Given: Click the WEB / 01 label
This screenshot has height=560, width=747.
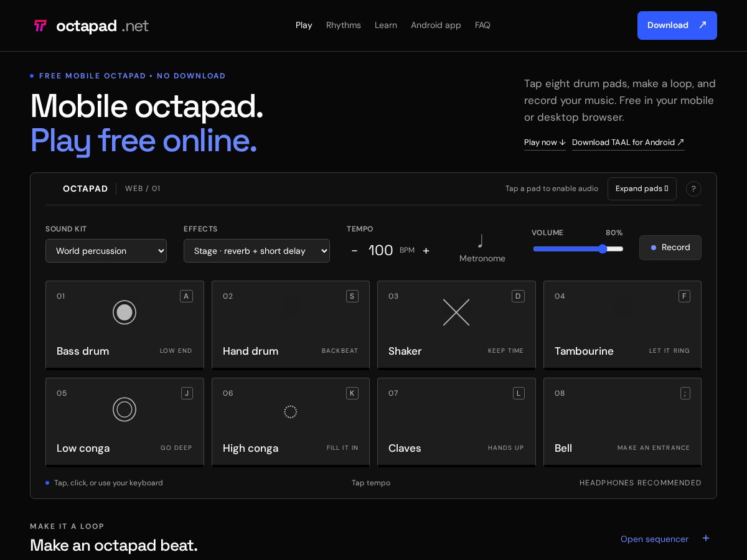Looking at the screenshot, I should pyautogui.click(x=143, y=189).
